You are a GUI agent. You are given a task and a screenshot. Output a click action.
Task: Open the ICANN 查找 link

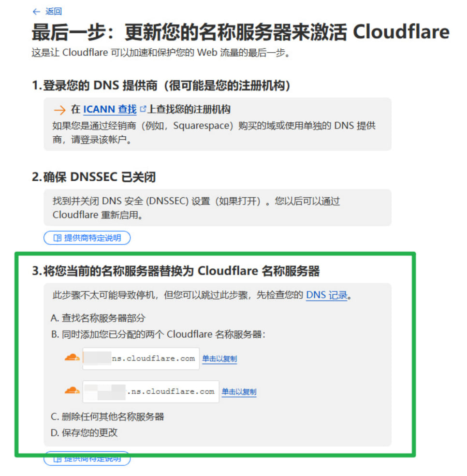click(x=110, y=109)
